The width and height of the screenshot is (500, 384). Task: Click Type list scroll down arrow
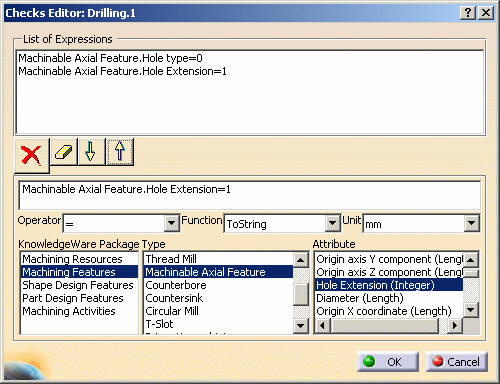[301, 325]
